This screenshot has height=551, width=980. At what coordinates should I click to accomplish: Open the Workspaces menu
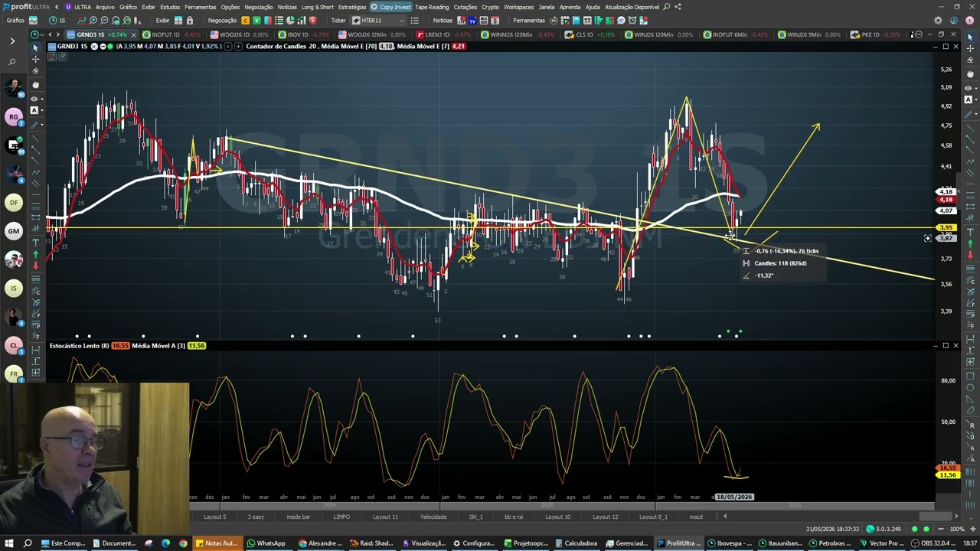pyautogui.click(x=518, y=7)
